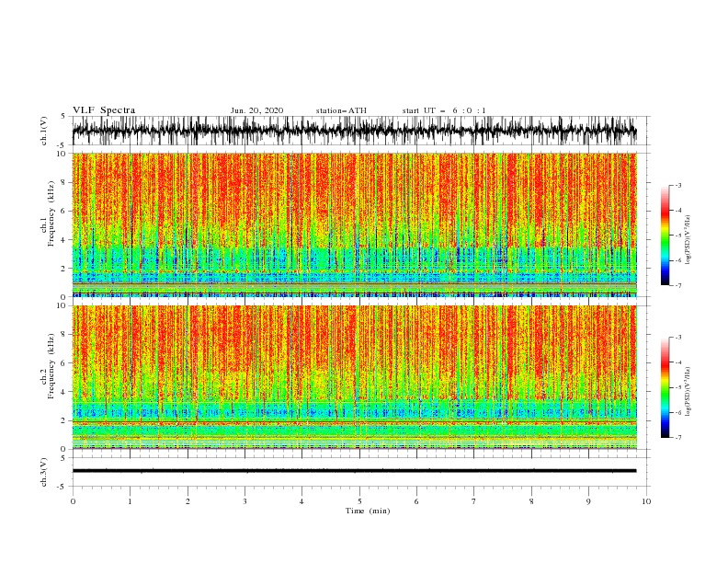The image size is (728, 563).
Task: Click time axis tick label '0'
Action: coord(73,501)
